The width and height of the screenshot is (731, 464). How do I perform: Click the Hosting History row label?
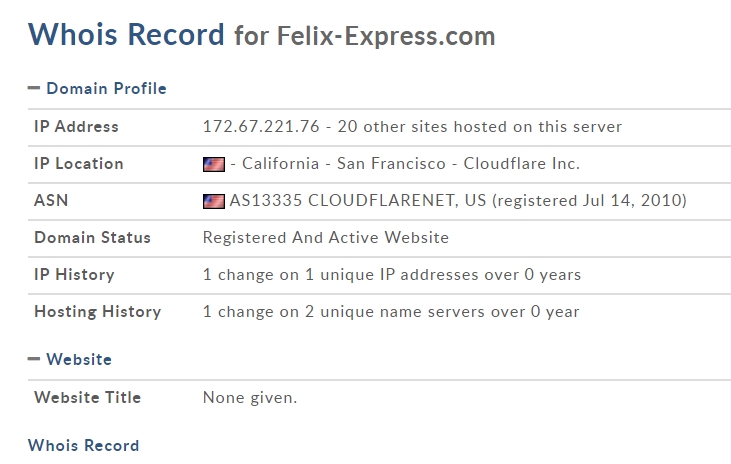98,312
